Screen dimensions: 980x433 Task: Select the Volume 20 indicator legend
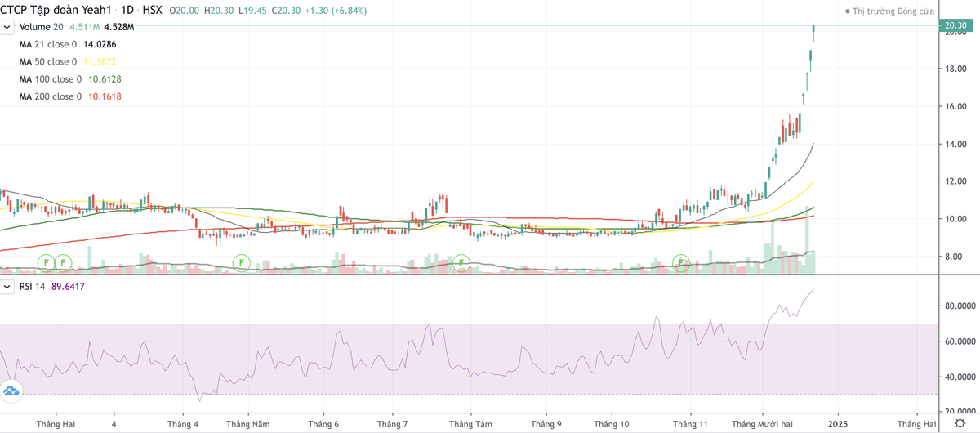pos(41,27)
